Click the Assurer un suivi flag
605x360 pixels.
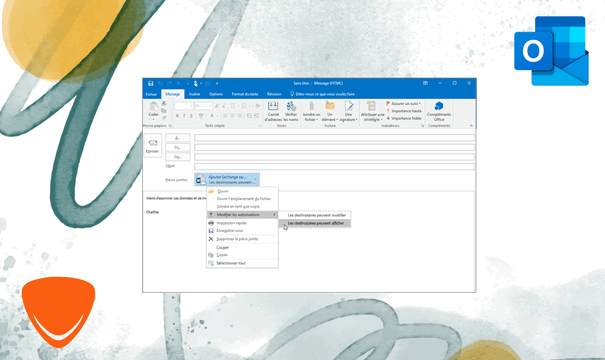[388, 103]
